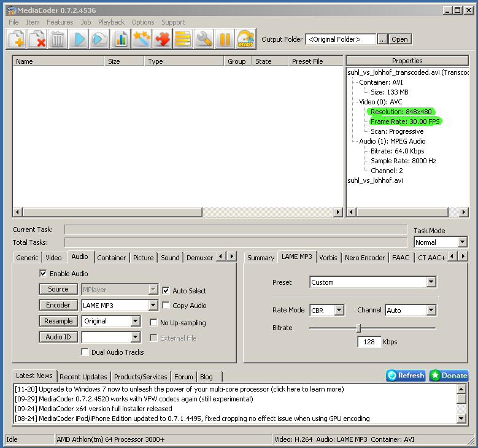This screenshot has width=478, height=448.
Task: Switch to the Container tab
Action: click(x=111, y=258)
